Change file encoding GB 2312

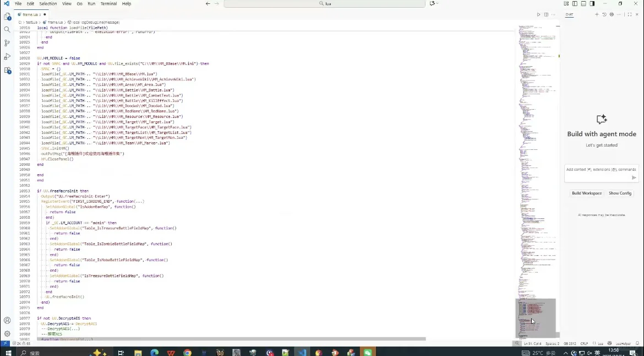[x=570, y=343]
